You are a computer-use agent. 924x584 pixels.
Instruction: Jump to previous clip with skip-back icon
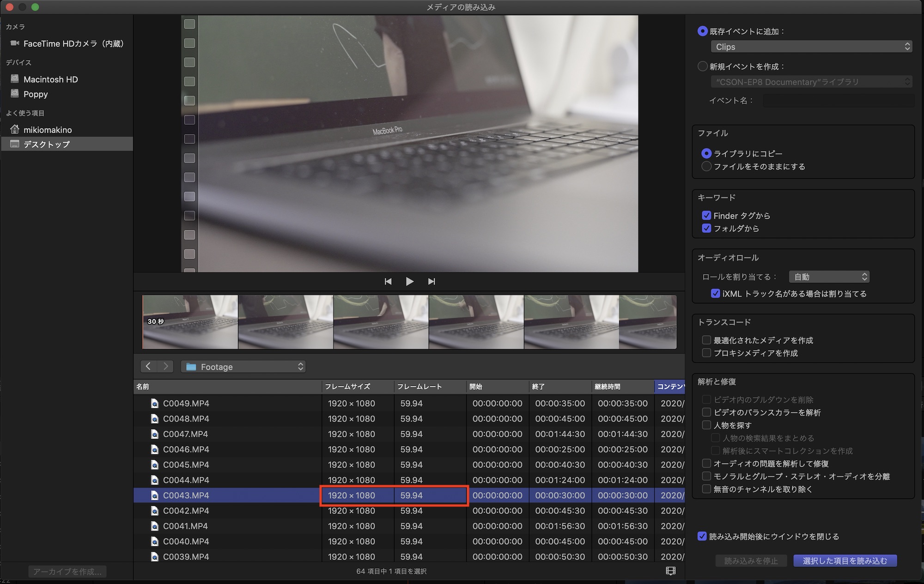(388, 281)
